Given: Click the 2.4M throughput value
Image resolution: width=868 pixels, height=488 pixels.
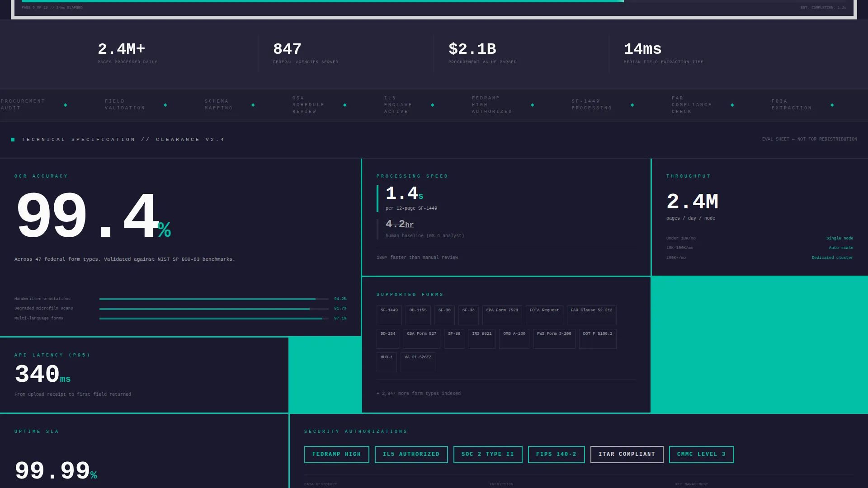Looking at the screenshot, I should click(x=692, y=202).
